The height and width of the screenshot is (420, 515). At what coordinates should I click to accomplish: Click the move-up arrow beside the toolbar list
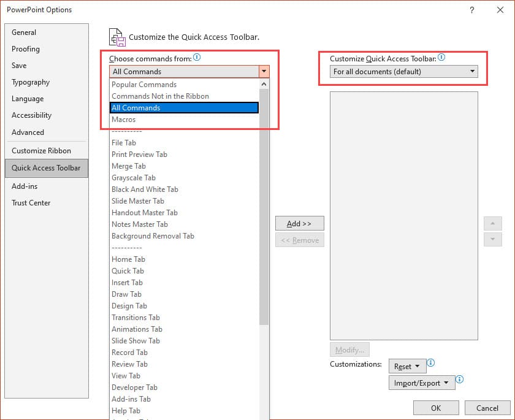coord(493,223)
